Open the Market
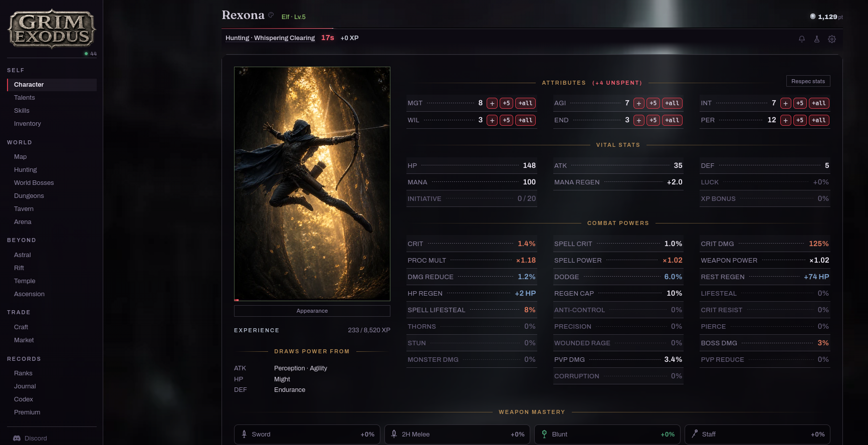This screenshot has width=868, height=445. click(52, 340)
